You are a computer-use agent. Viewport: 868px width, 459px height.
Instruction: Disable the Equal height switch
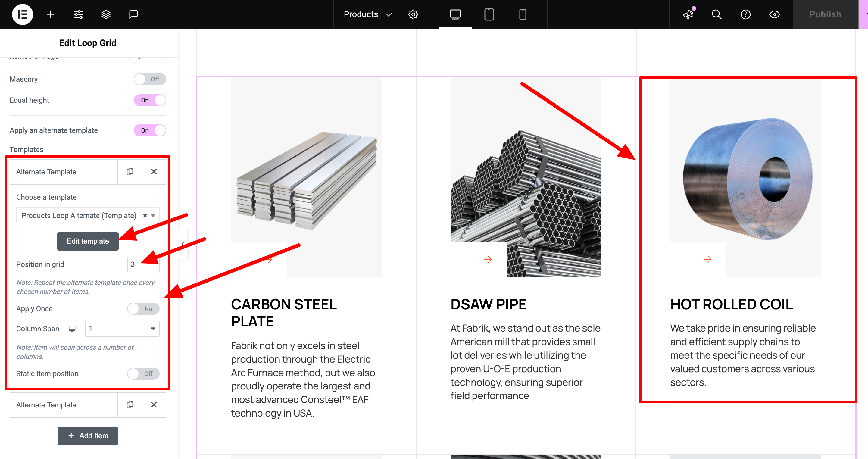click(x=150, y=100)
